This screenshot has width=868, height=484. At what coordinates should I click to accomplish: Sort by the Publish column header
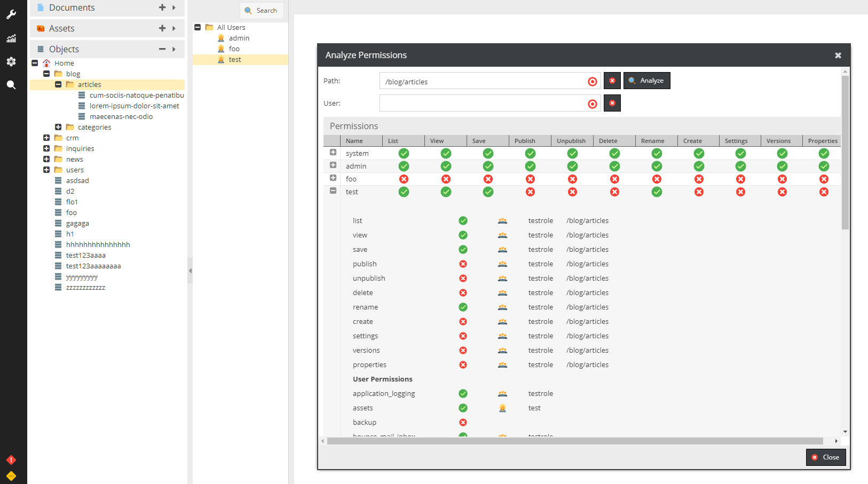(525, 141)
